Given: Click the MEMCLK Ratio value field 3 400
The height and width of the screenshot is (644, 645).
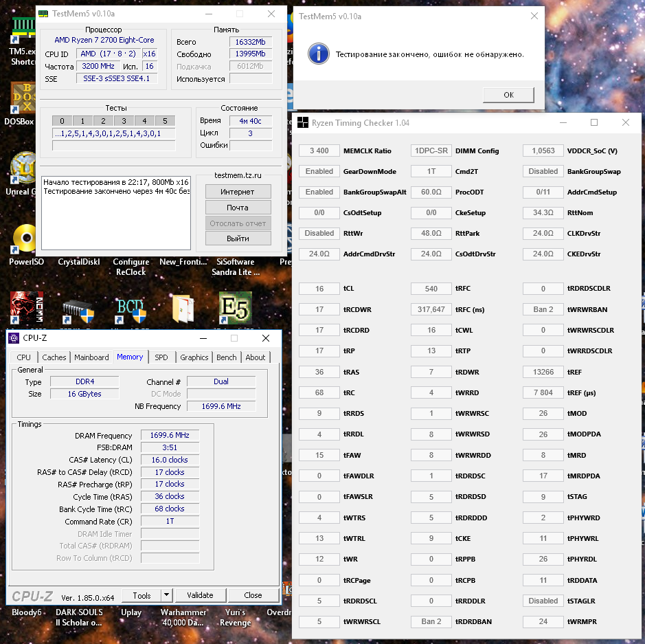Looking at the screenshot, I should [x=319, y=151].
